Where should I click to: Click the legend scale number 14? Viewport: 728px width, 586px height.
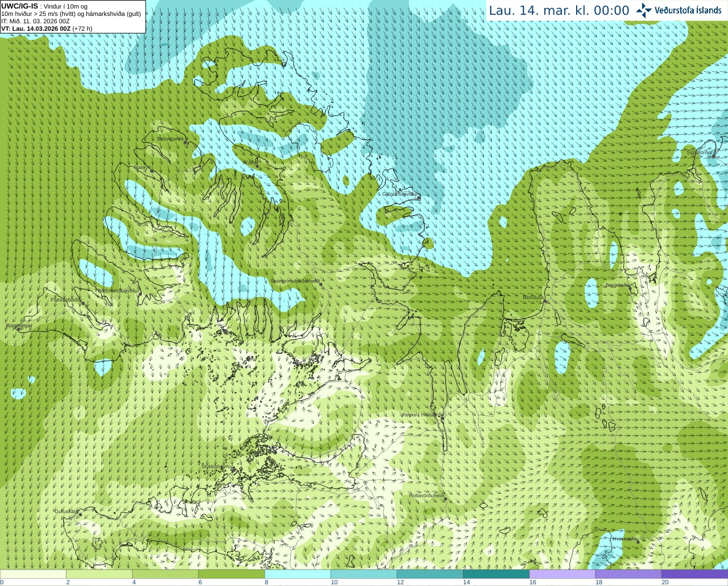[466, 582]
